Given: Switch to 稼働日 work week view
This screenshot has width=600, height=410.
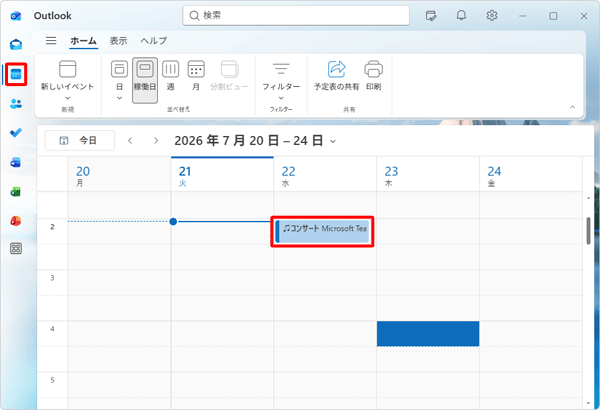Looking at the screenshot, I should click(x=145, y=80).
